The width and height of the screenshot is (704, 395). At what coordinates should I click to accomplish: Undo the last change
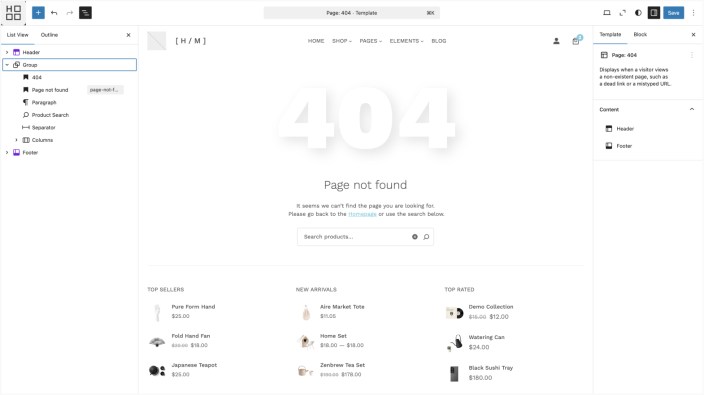[x=54, y=13]
